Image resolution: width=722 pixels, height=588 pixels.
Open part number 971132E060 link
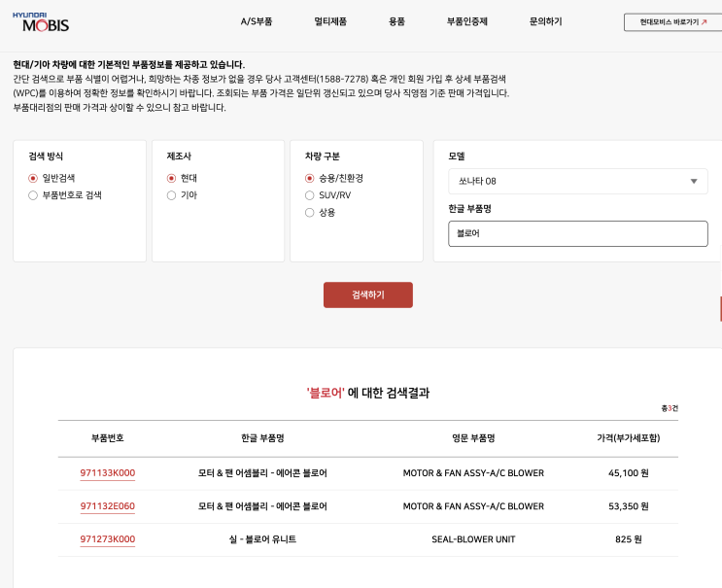[x=108, y=506]
